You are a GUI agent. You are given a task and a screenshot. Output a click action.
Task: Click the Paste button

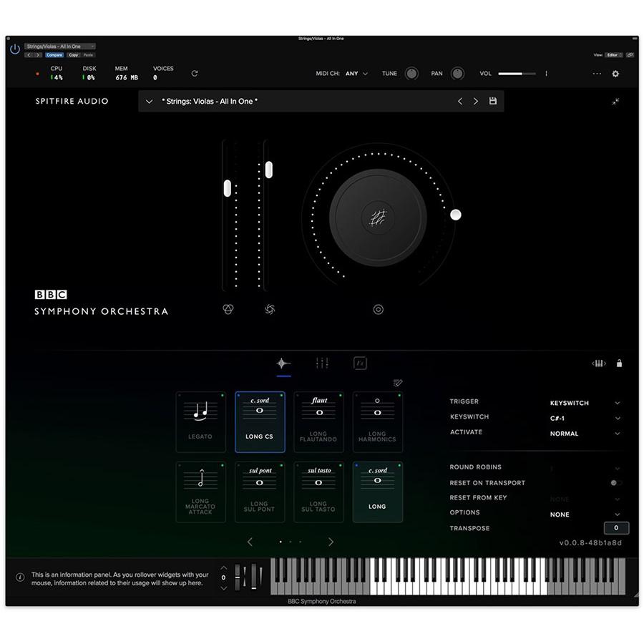[x=88, y=55]
